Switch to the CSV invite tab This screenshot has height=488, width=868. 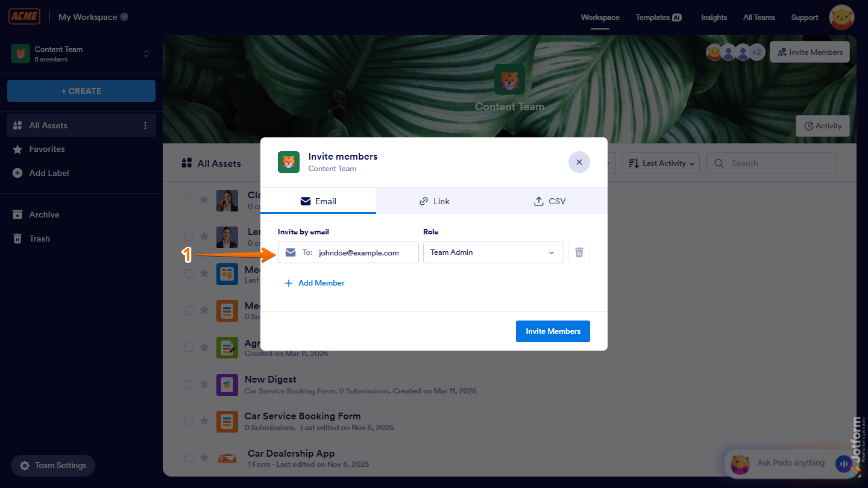point(550,201)
